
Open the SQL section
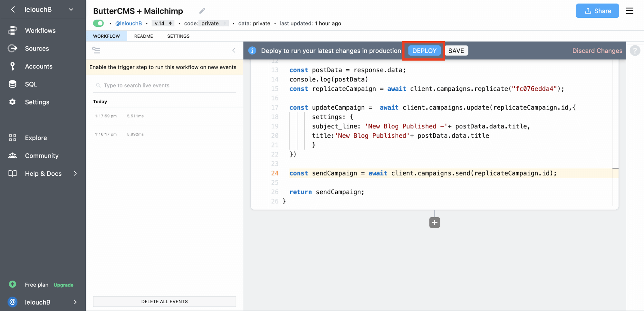coord(31,84)
